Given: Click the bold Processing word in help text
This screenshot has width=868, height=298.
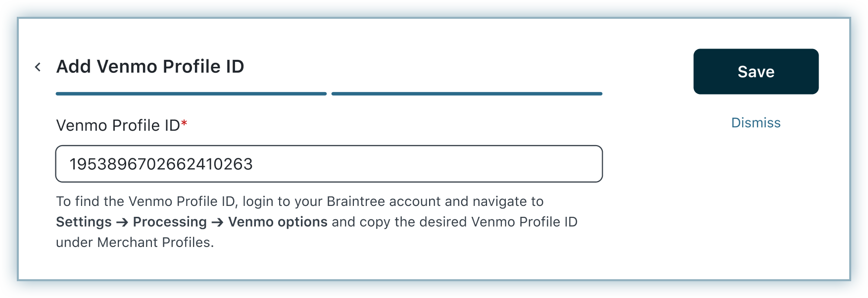Looking at the screenshot, I should pos(170,222).
